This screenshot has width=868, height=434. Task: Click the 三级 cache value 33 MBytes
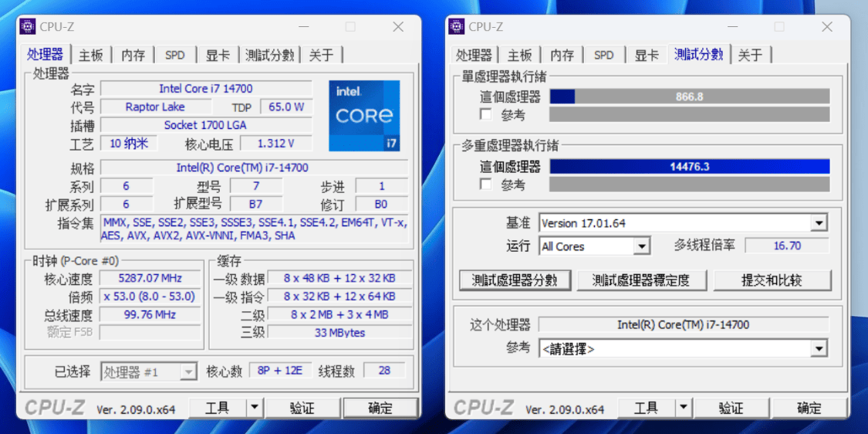click(x=340, y=333)
